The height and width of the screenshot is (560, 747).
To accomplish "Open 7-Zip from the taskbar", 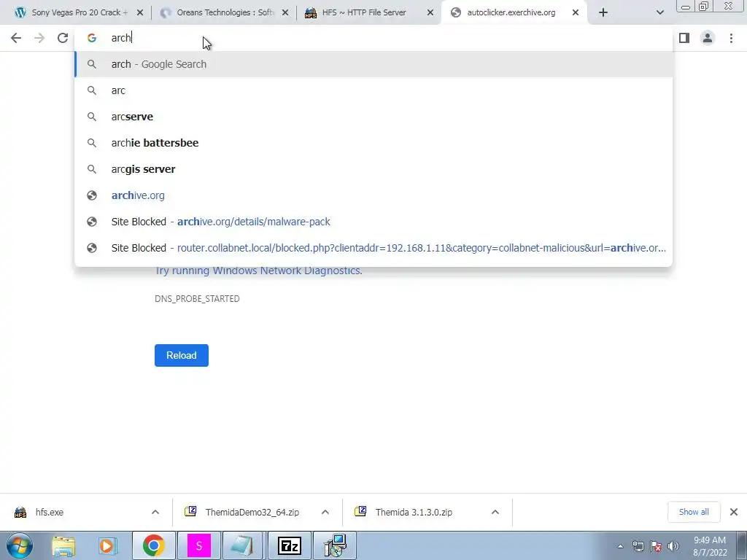I will (289, 545).
